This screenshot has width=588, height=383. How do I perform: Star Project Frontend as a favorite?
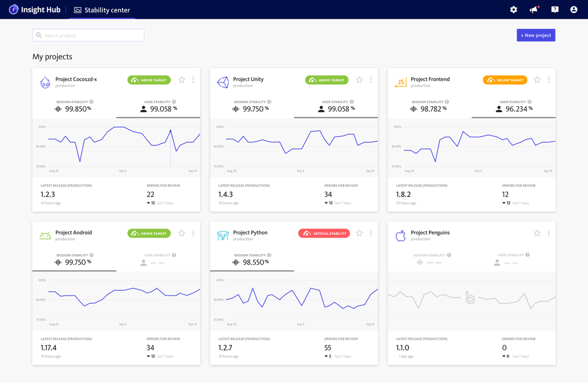pos(537,79)
